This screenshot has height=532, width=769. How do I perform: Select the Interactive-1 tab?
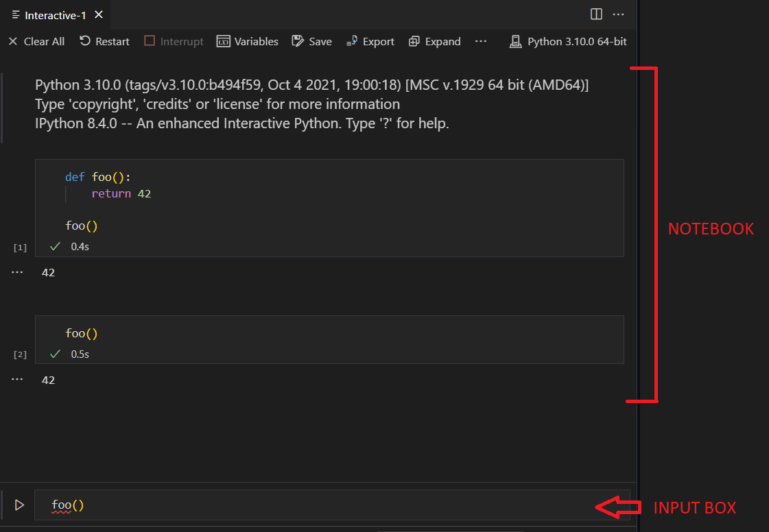pyautogui.click(x=54, y=14)
